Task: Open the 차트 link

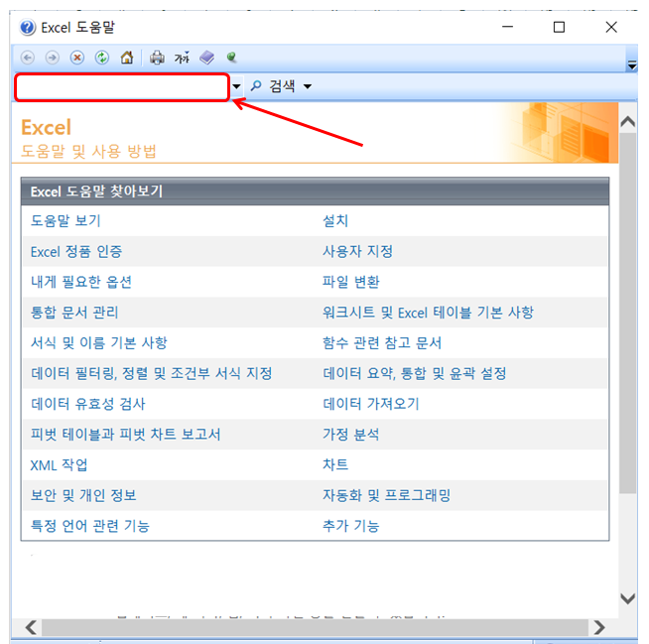Action: pos(335,464)
